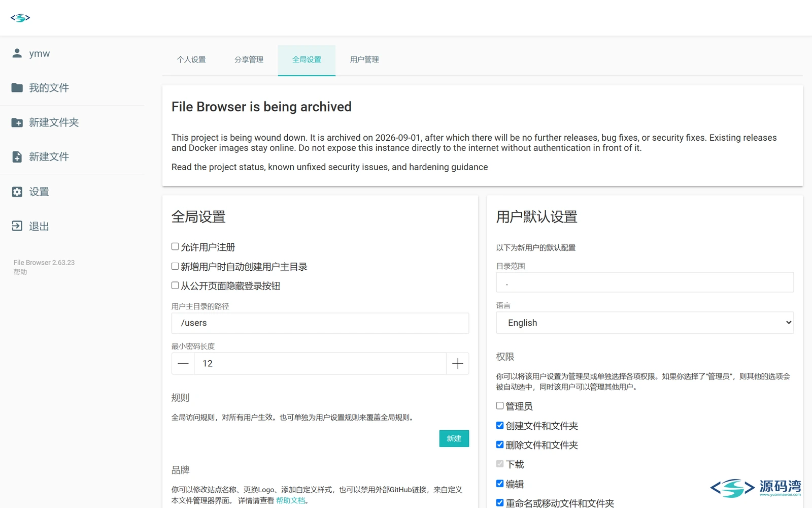The image size is (812, 508).
Task: Open the 语言 English dropdown
Action: pyautogui.click(x=645, y=323)
